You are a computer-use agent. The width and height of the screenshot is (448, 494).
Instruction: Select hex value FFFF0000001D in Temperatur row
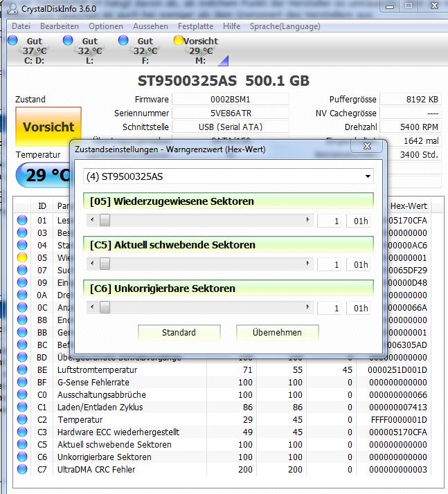[399, 420]
